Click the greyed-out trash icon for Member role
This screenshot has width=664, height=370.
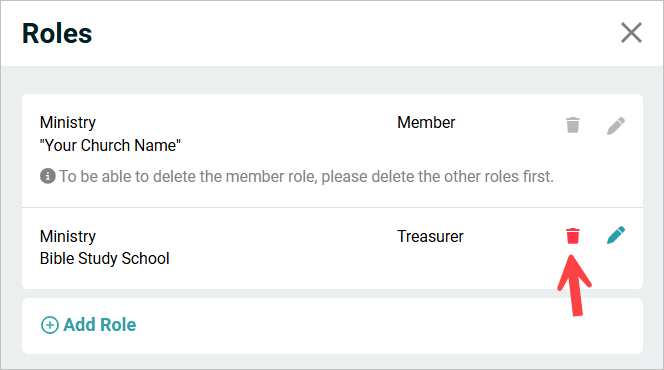pos(573,125)
